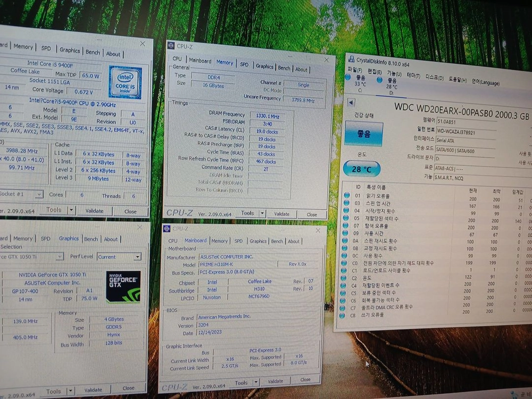The image size is (532, 399).
Task: Click status circle of attribute C8 쓰기 오류율
Action: (x=342, y=315)
